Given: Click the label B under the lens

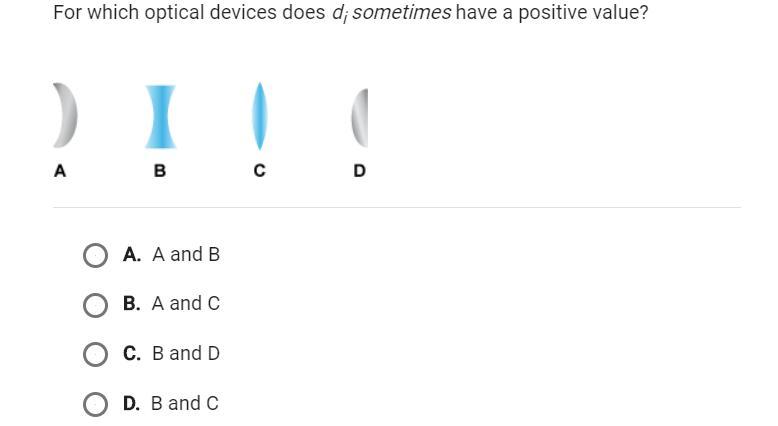Looking at the screenshot, I should coord(160,171).
